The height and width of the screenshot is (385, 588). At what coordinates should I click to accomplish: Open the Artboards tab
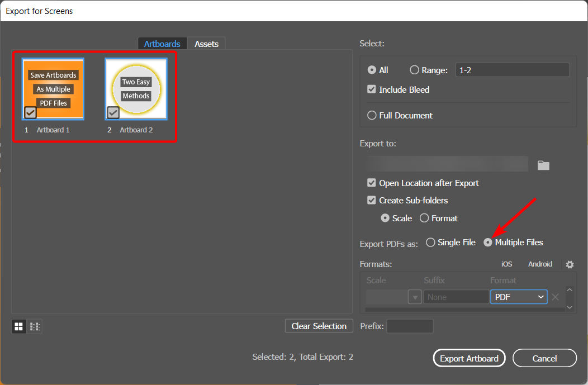[x=162, y=44]
